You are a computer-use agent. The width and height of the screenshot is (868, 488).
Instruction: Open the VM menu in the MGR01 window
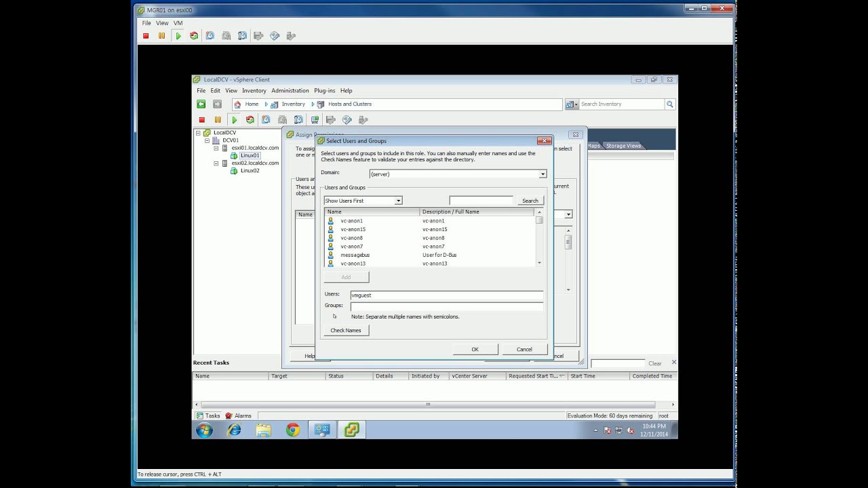[178, 23]
